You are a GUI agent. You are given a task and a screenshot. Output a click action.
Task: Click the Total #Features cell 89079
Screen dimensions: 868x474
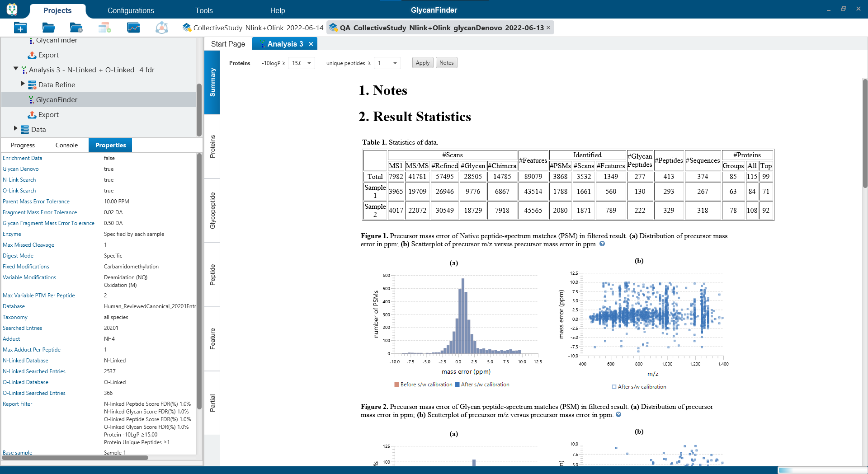click(533, 177)
